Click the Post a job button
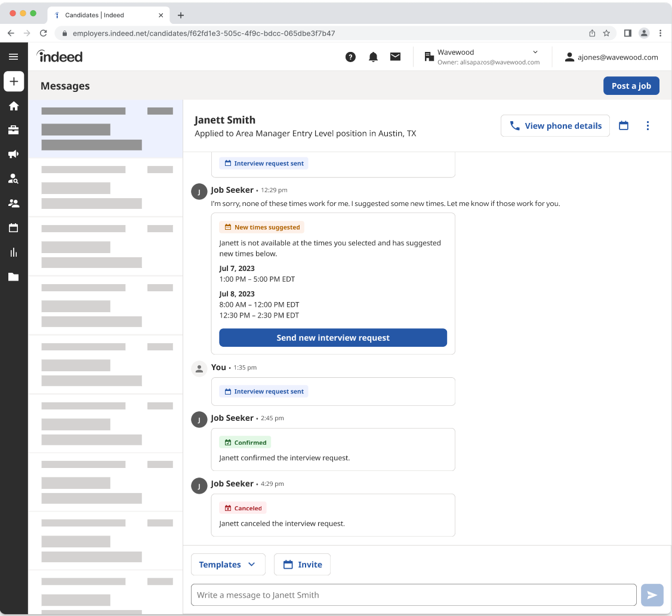Image resolution: width=672 pixels, height=616 pixels. click(631, 85)
